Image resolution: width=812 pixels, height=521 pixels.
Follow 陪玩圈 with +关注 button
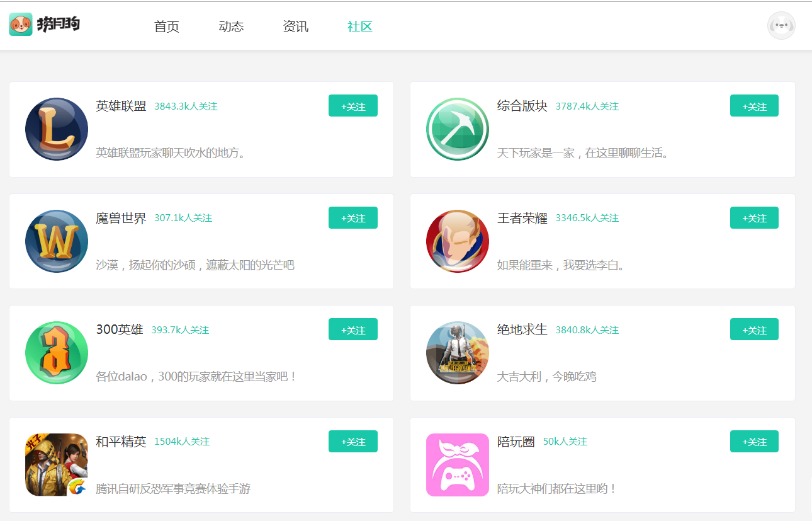point(754,441)
